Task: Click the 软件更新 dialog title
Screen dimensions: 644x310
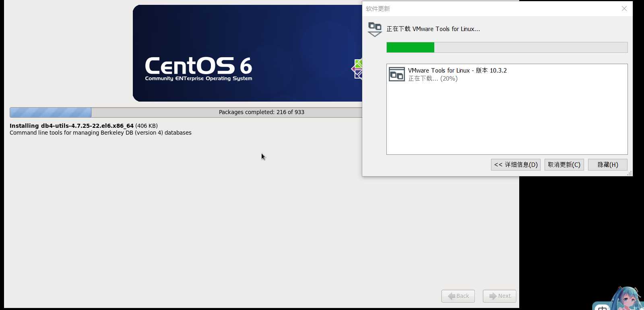Action: tap(378, 8)
